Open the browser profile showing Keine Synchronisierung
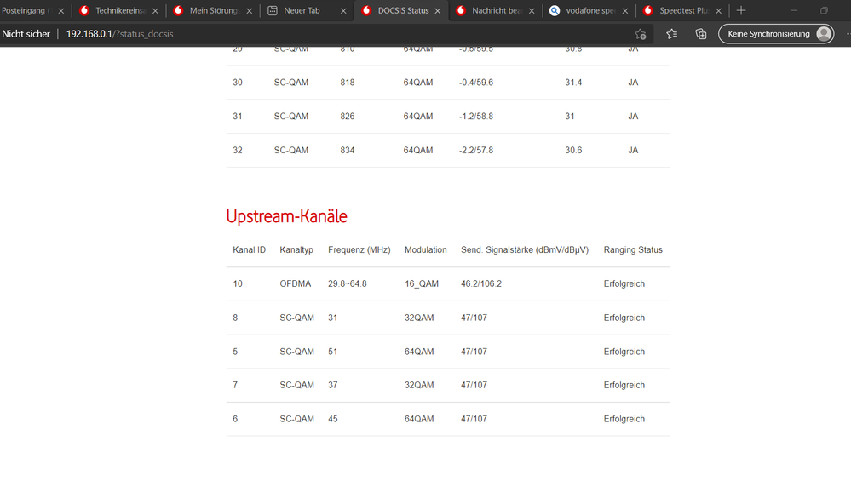 click(775, 34)
